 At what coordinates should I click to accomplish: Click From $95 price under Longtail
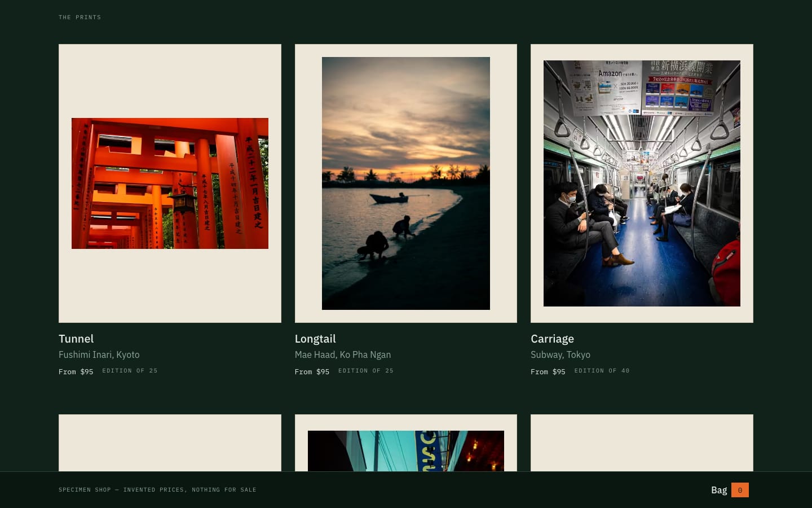pyautogui.click(x=312, y=371)
